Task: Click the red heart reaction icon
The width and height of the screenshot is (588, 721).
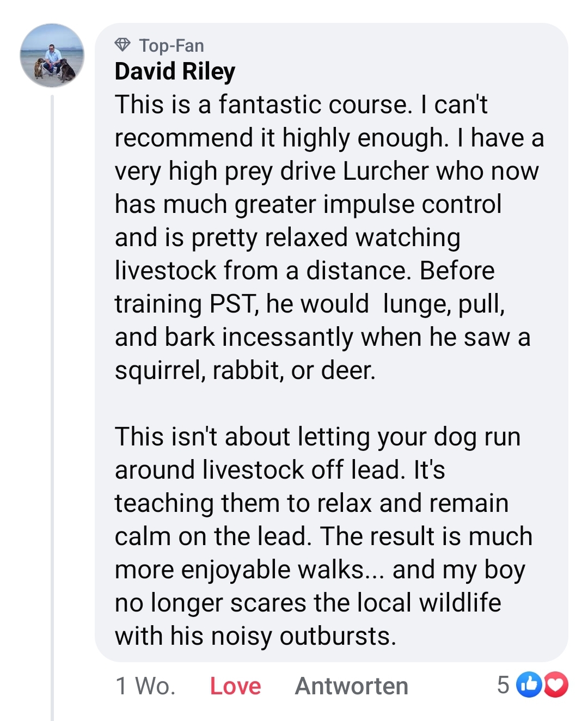Action: [x=555, y=685]
